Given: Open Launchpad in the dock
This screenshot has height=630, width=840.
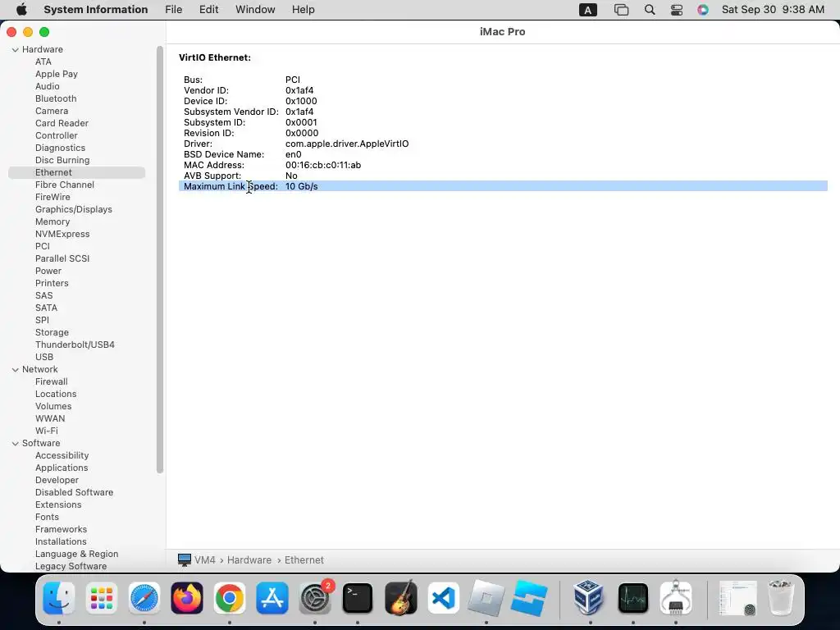Looking at the screenshot, I should coord(101,598).
